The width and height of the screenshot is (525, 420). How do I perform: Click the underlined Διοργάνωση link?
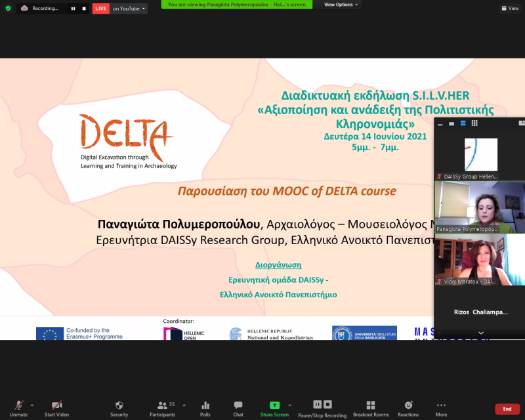click(278, 265)
